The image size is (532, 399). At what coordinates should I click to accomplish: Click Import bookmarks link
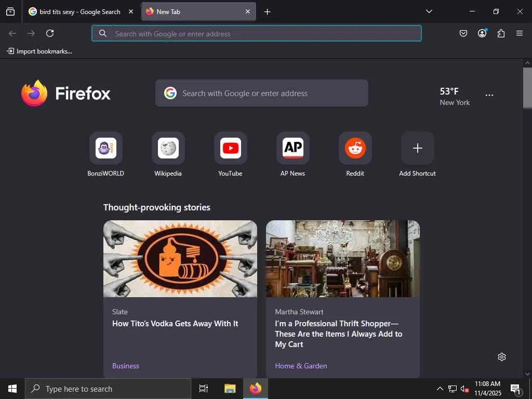39,51
